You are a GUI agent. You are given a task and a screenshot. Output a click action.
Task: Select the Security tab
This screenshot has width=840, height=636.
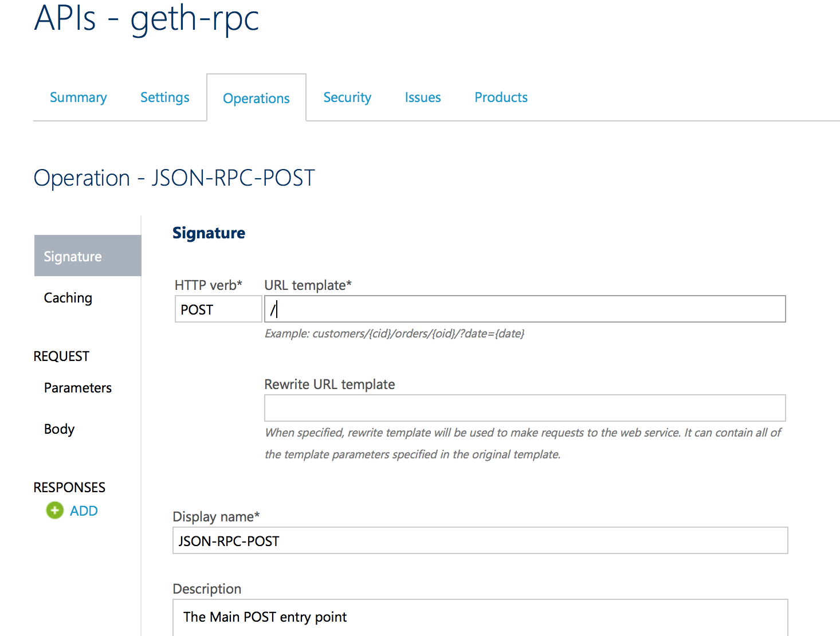pos(347,97)
